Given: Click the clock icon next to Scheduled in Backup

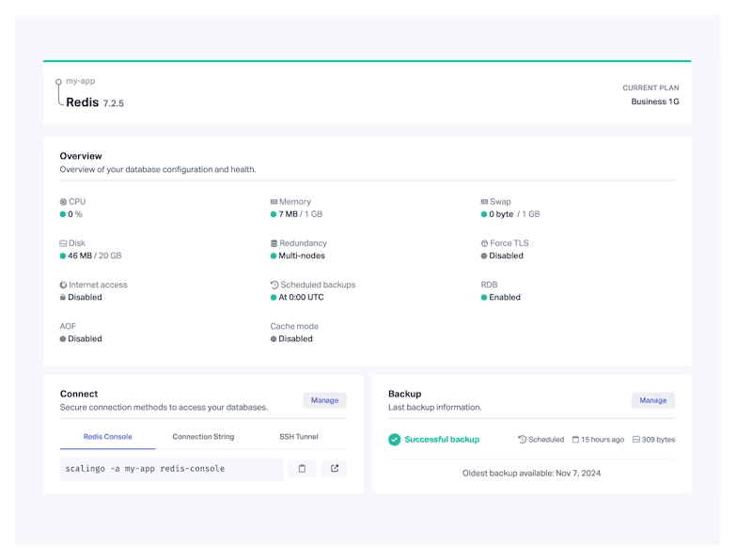Looking at the screenshot, I should (x=522, y=440).
